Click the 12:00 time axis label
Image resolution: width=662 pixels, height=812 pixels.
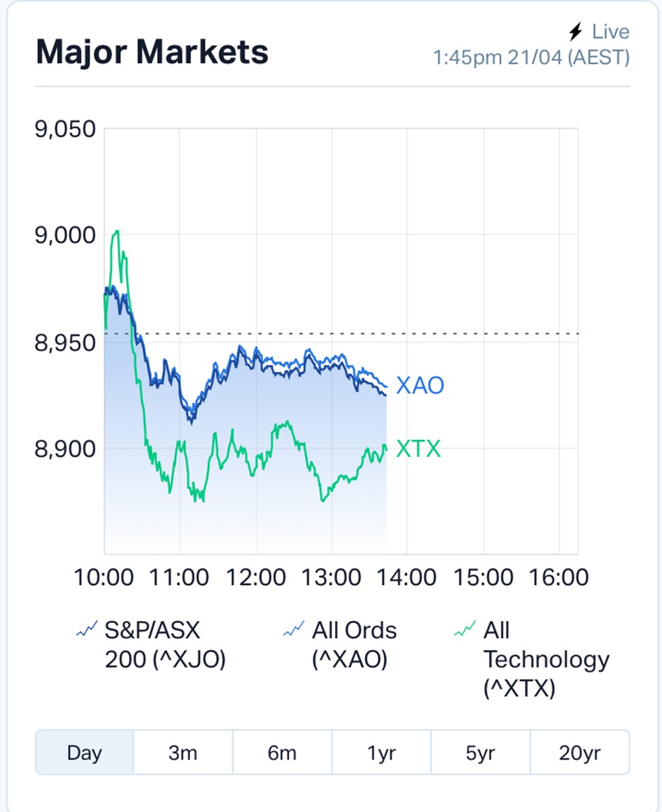256,577
